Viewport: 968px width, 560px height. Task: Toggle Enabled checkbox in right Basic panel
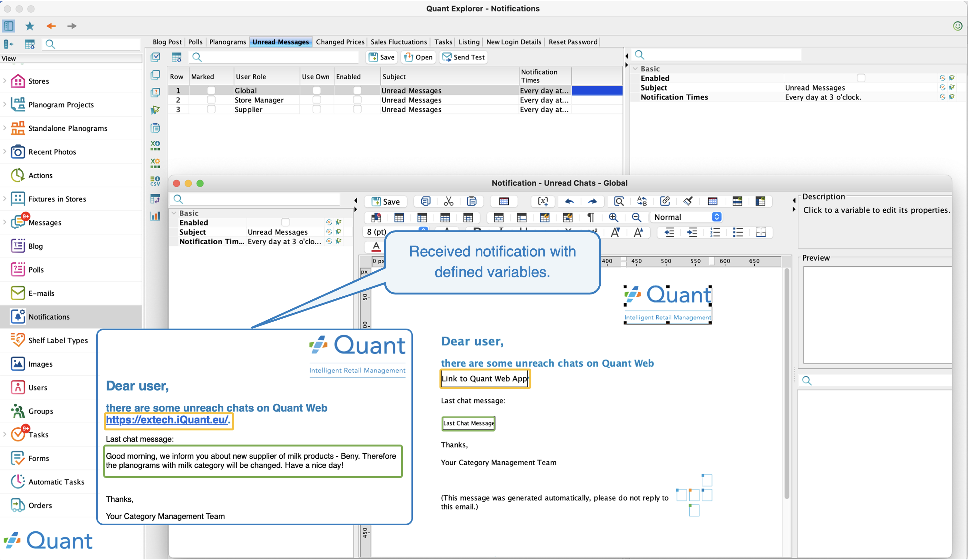(x=861, y=78)
